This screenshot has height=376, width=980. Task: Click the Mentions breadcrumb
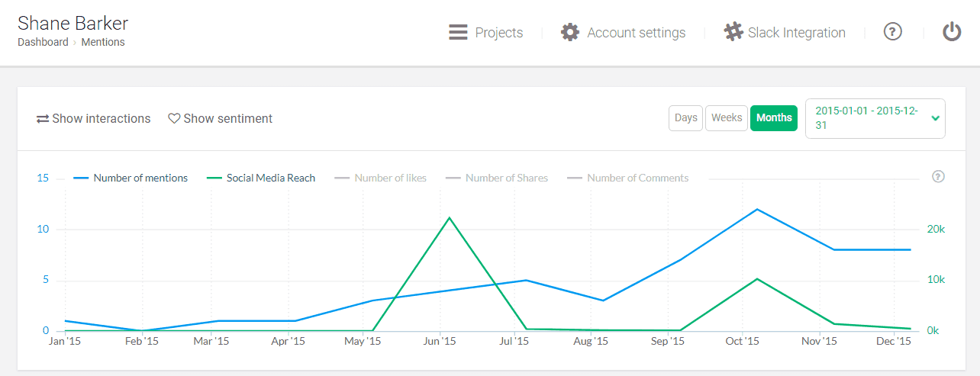click(x=103, y=43)
